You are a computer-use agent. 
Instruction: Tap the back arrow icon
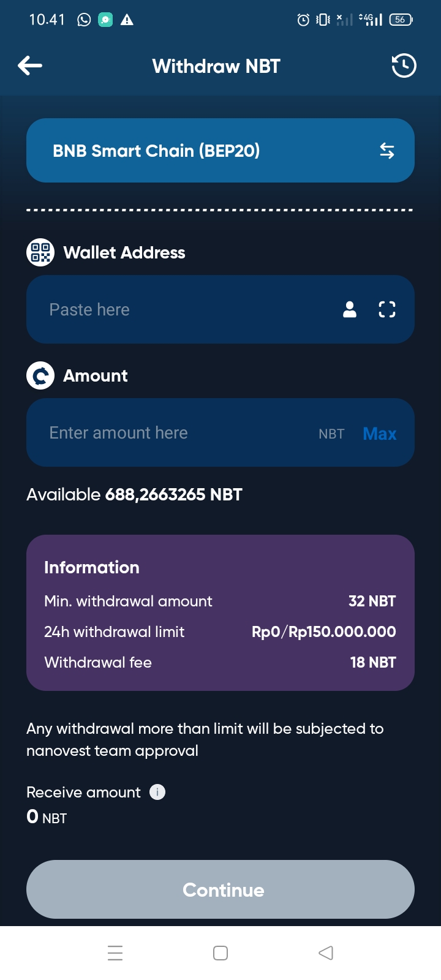(30, 66)
